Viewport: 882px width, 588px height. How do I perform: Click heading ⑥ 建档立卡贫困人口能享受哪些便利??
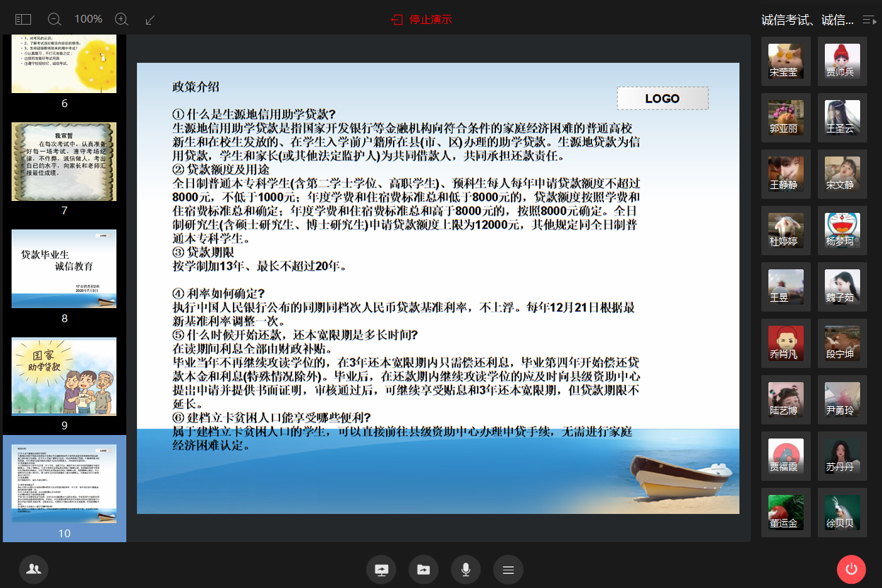point(272,417)
